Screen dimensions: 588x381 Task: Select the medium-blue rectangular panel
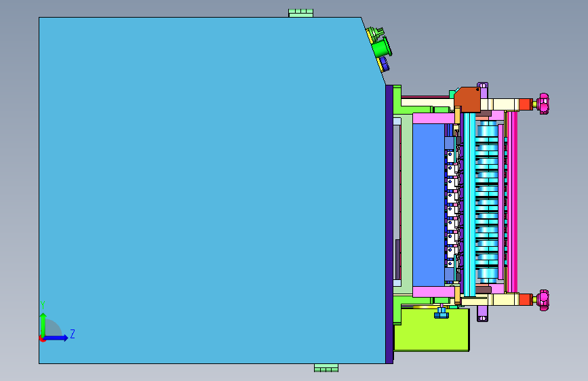429,205
